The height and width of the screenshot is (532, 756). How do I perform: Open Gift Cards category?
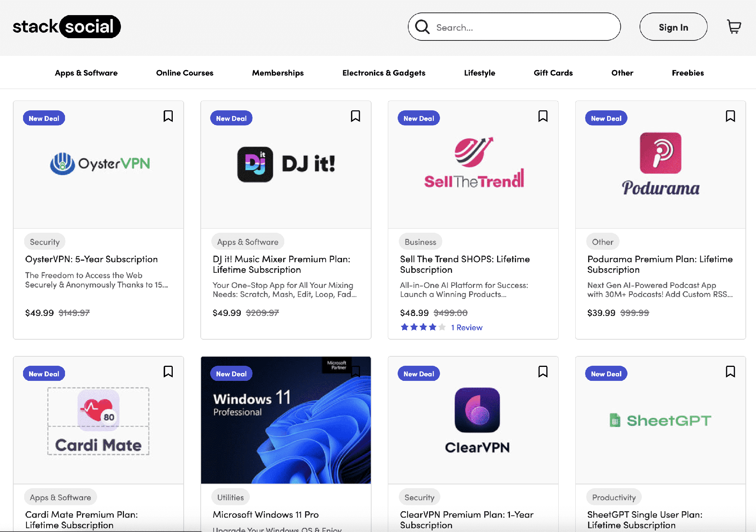click(x=553, y=73)
